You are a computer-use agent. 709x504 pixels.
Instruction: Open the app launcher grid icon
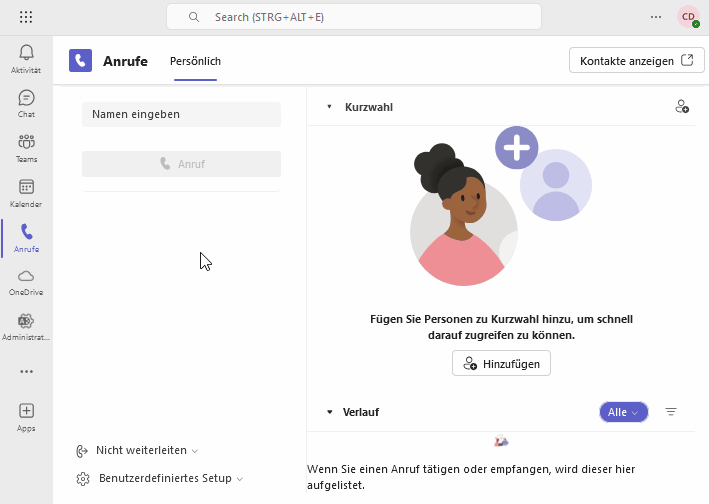pyautogui.click(x=26, y=17)
